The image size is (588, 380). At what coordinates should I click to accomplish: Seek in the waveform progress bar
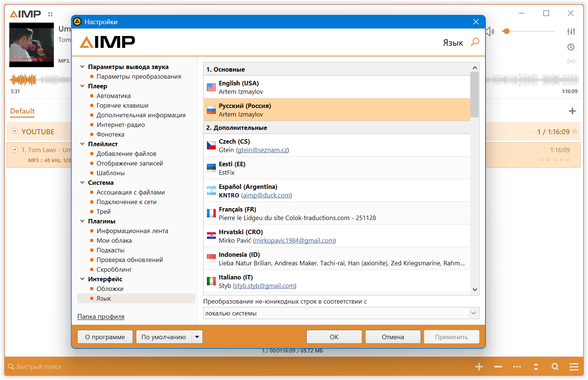pos(294,79)
